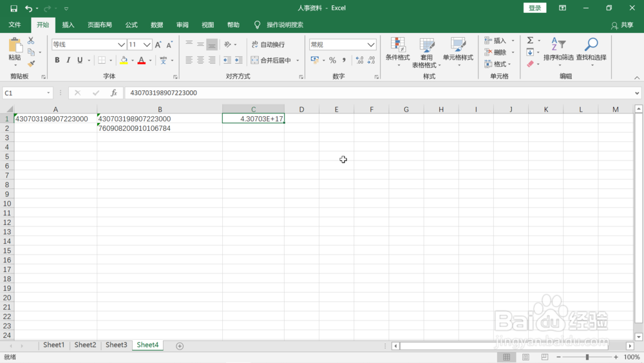
Task: Click the Clear eraser icon
Action: (x=530, y=64)
